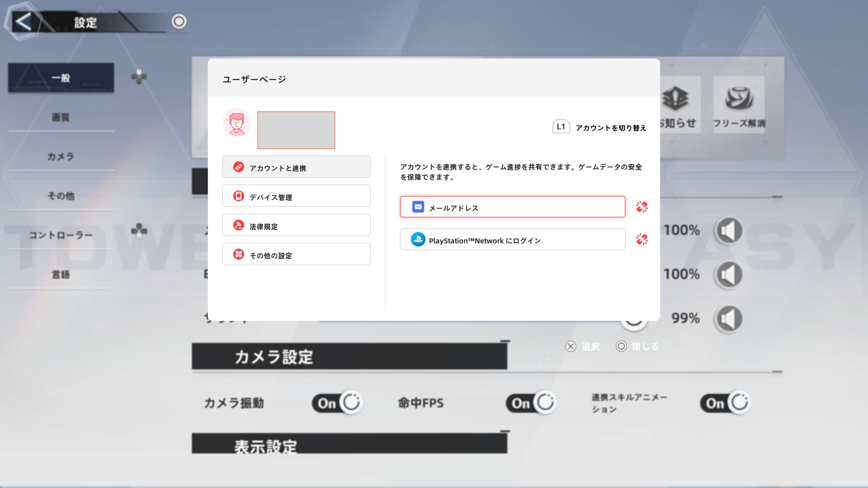Toggle the 命中FPS switch
Image resolution: width=868 pixels, height=488 pixels.
531,402
